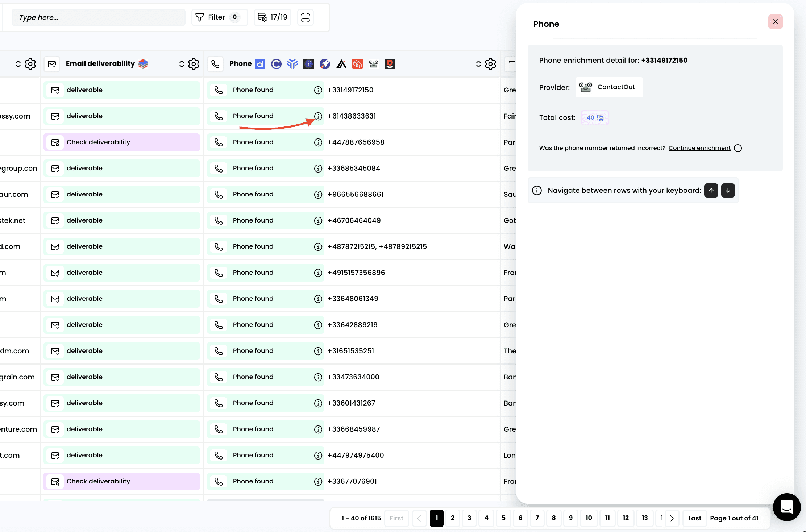Jump to the Last page

tap(694, 518)
